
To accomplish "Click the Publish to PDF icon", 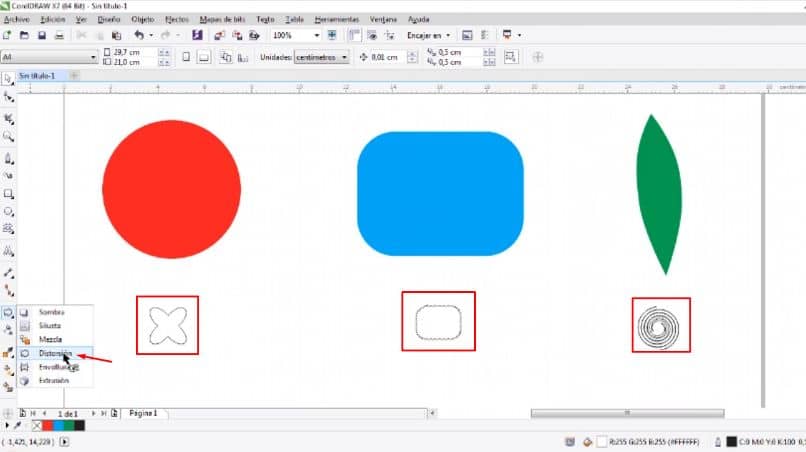I will click(254, 35).
